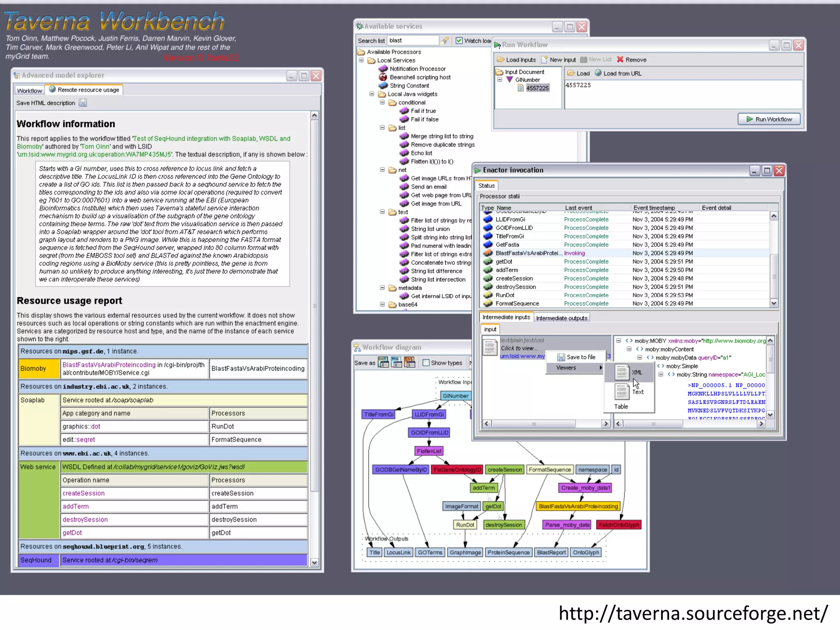
Task: Open the getDot operation link
Action: [x=72, y=533]
